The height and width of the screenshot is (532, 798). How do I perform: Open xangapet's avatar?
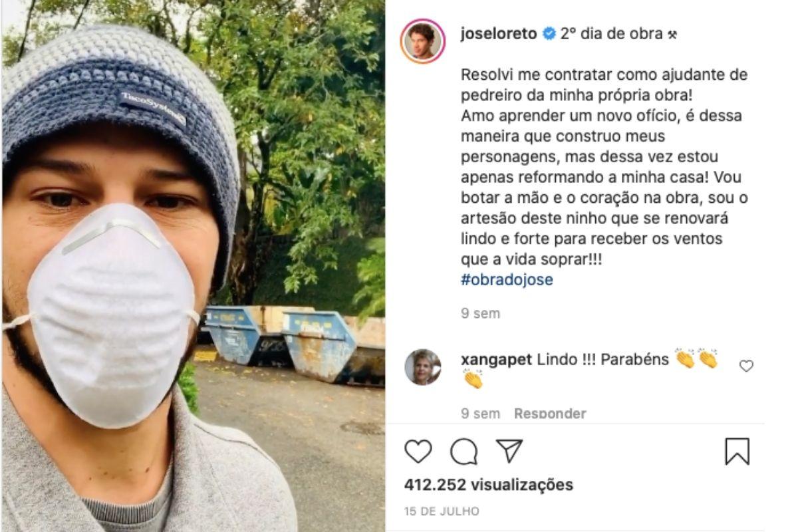(423, 367)
